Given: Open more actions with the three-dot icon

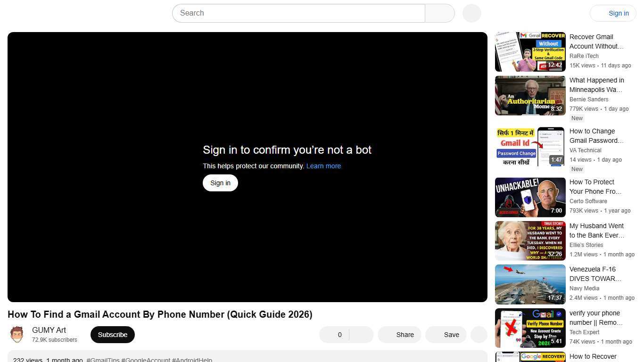Looking at the screenshot, I should click(479, 335).
